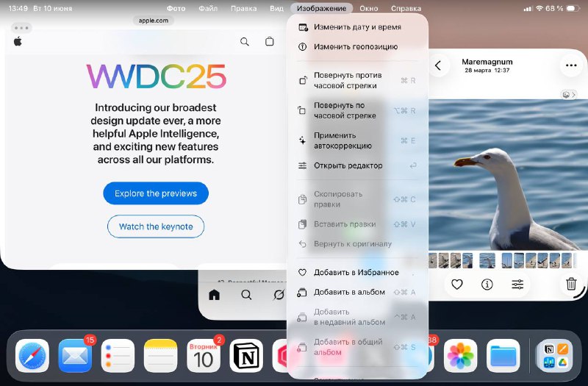588x386 pixels.
Task: Tap the back chevron in Photos
Action: click(x=438, y=65)
